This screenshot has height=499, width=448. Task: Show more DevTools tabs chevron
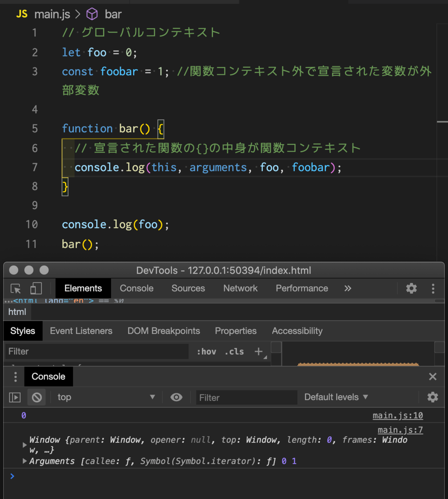click(x=348, y=288)
